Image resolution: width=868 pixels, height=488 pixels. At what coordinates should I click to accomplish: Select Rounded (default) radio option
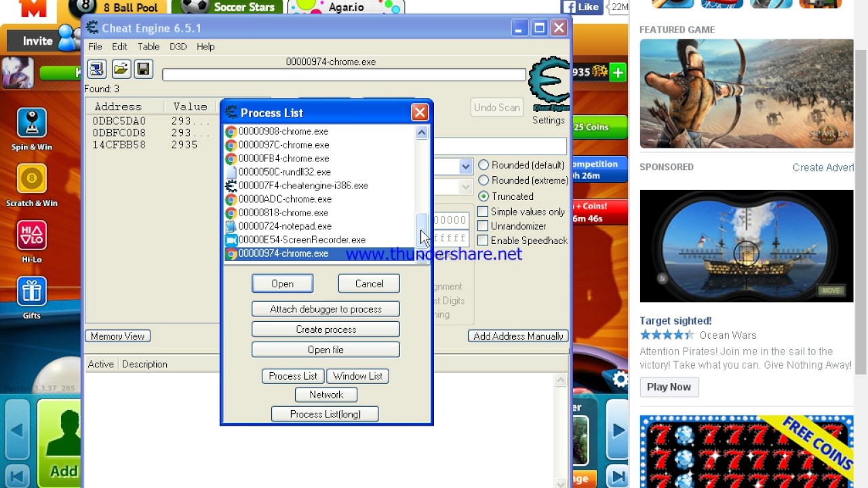pos(484,165)
